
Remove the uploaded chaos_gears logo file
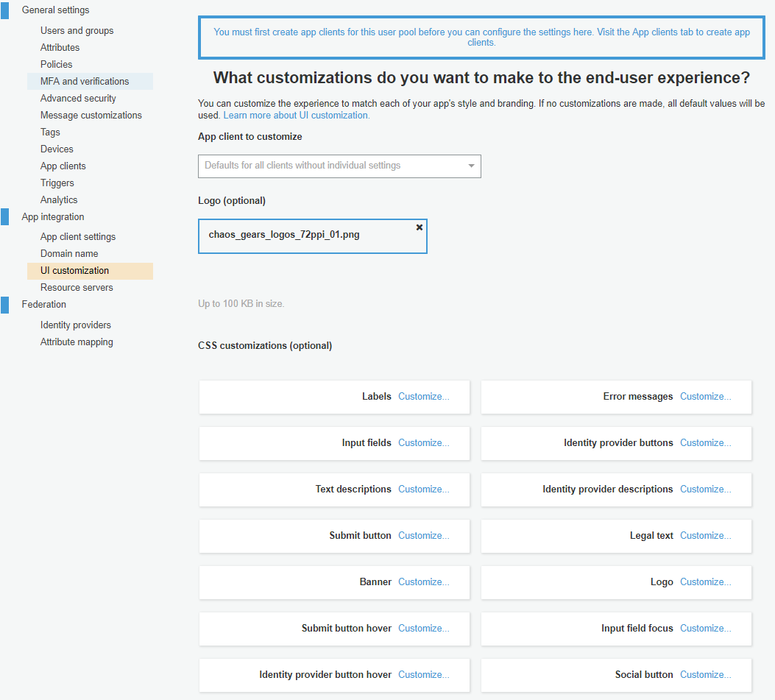point(420,227)
